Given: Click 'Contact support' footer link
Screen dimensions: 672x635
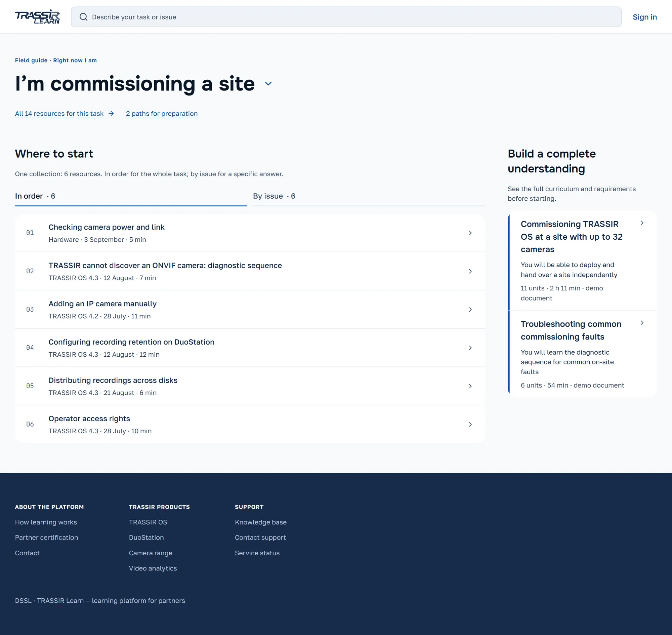Looking at the screenshot, I should [260, 538].
